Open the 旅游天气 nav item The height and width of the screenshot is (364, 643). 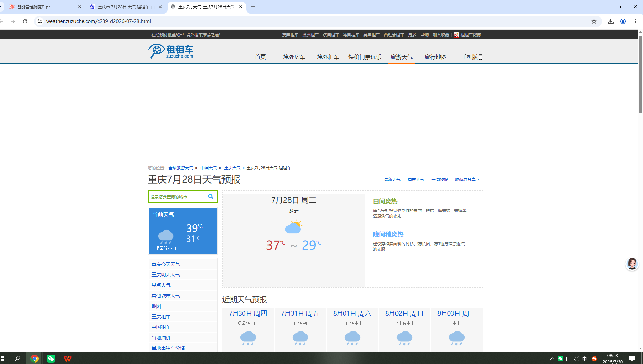coord(402,57)
